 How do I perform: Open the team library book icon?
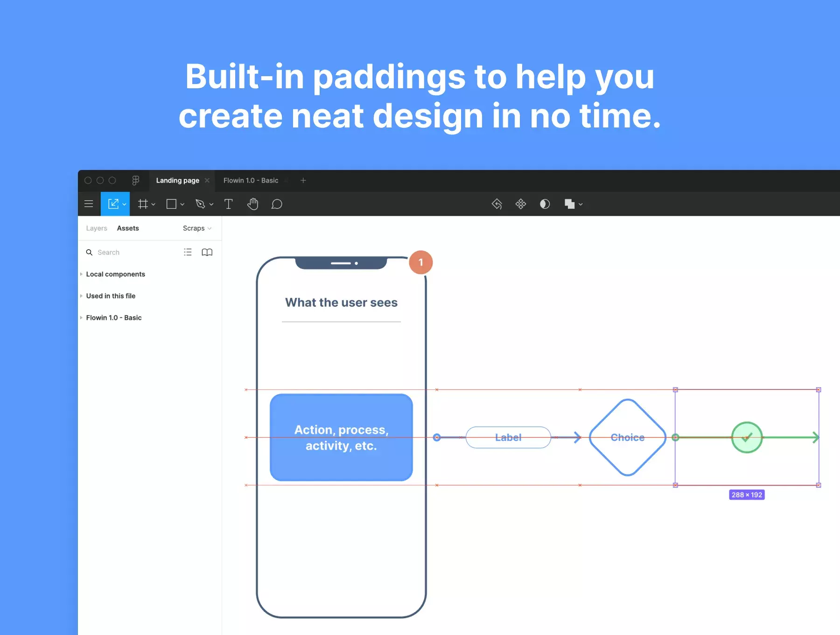207,252
